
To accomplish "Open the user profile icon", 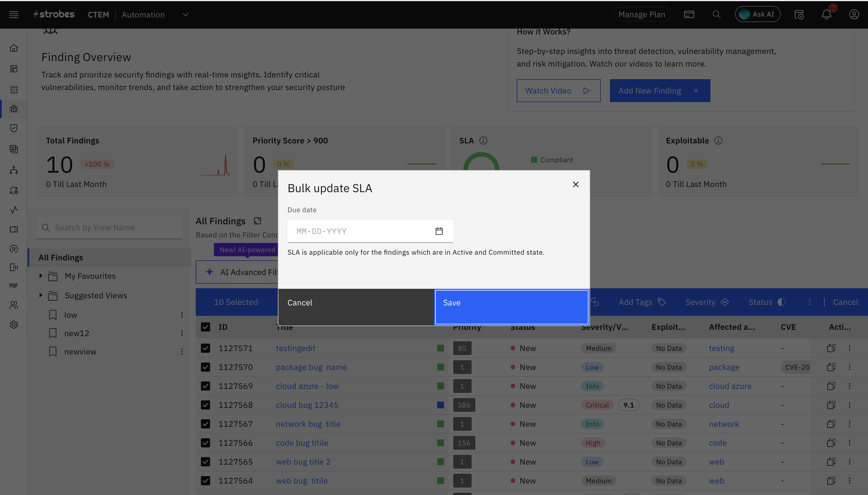I will coord(854,15).
